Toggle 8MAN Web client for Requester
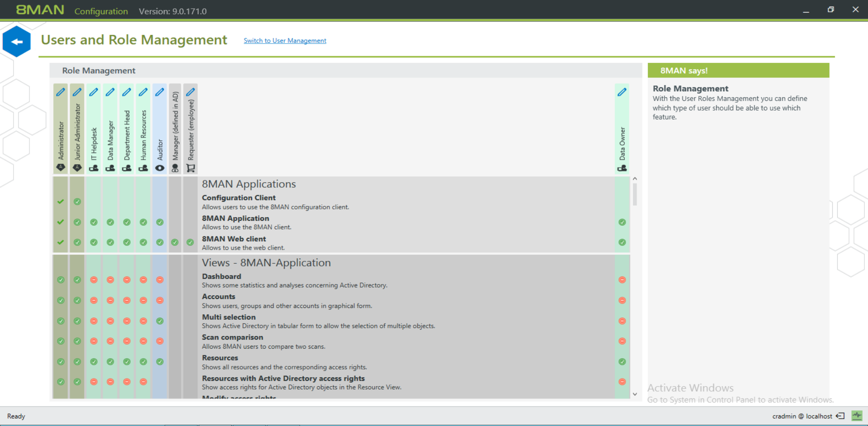This screenshot has height=426, width=868. (x=190, y=242)
